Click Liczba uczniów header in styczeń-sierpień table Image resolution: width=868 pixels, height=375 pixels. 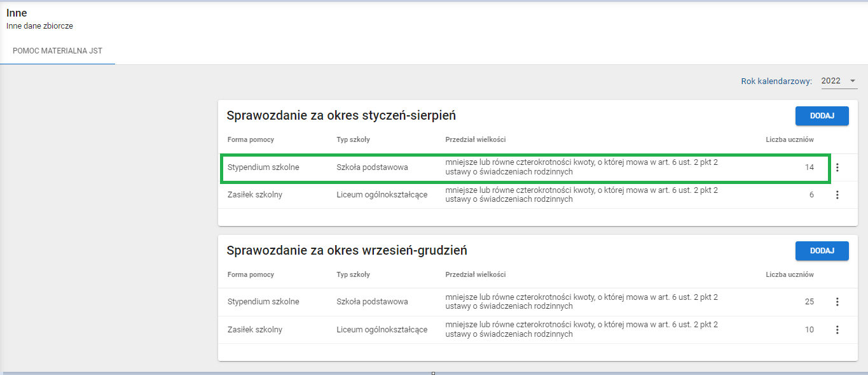pos(789,140)
